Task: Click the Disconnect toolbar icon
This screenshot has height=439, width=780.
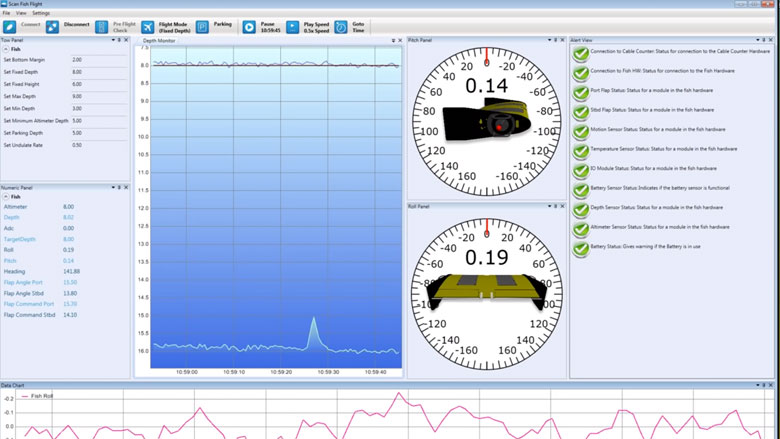Action: [52, 26]
